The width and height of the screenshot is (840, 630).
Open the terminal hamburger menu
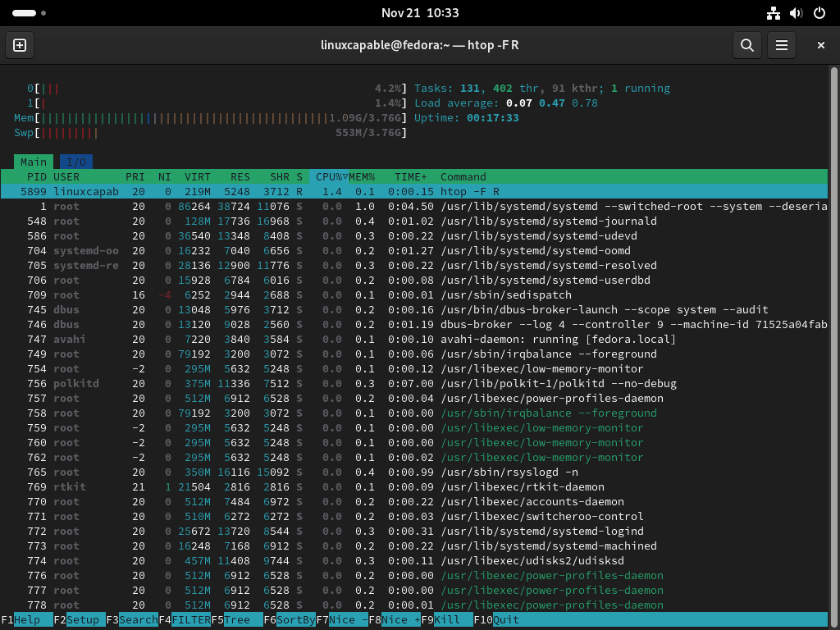pos(781,45)
